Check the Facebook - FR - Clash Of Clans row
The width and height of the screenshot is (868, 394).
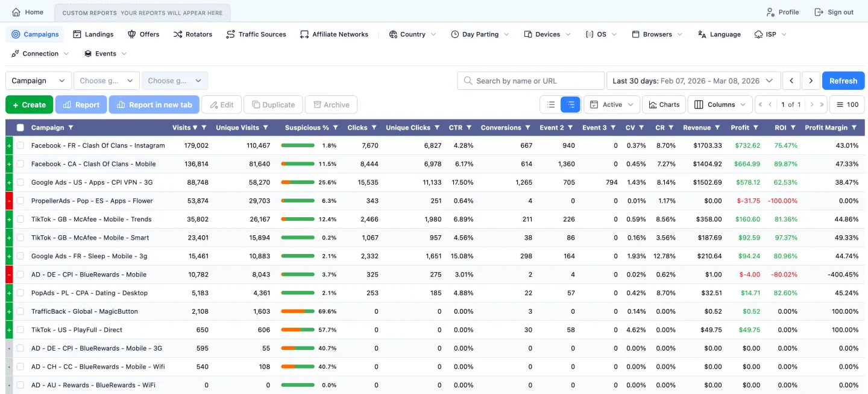(x=20, y=145)
